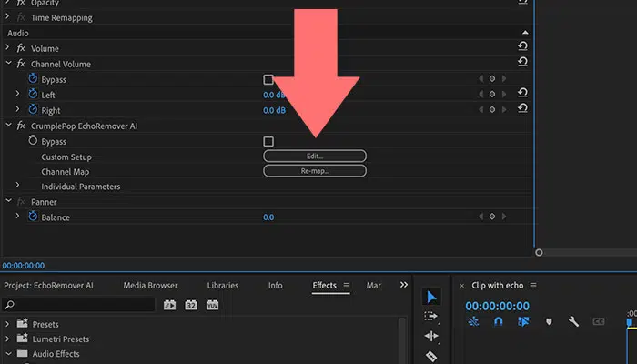The image size is (637, 364).
Task: Toggle animation stopwatch for Balance
Action: click(x=33, y=217)
